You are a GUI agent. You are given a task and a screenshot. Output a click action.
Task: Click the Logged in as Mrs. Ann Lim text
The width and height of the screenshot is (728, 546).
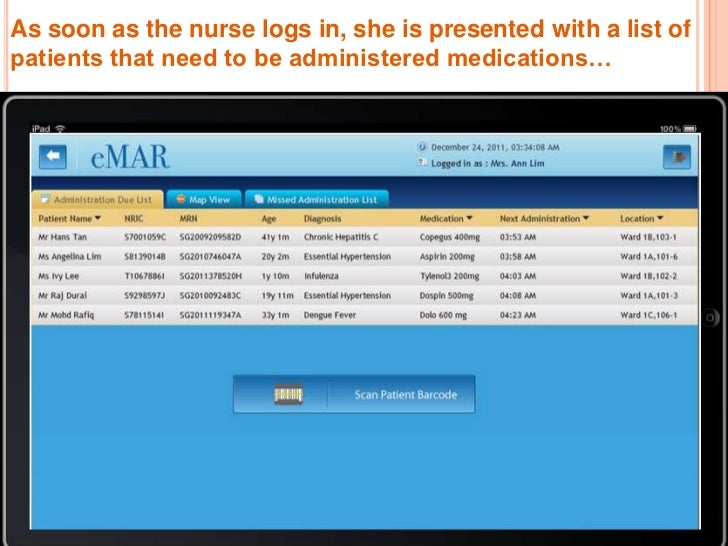point(488,163)
